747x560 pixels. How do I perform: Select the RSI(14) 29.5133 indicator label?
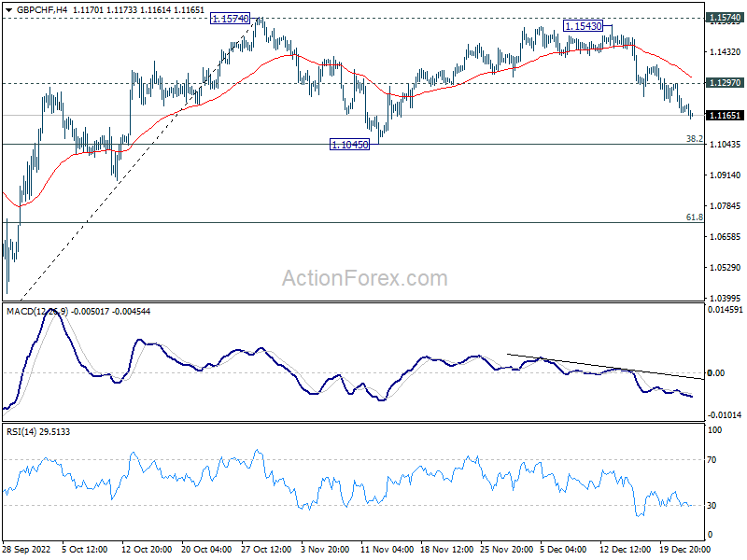coord(38,432)
